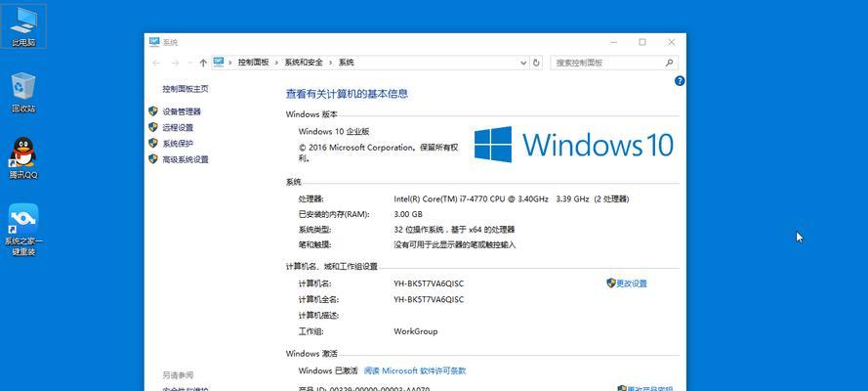This screenshot has height=391, width=868.
Task: Click Windows 10 企业版 edition text
Action: pyautogui.click(x=334, y=132)
